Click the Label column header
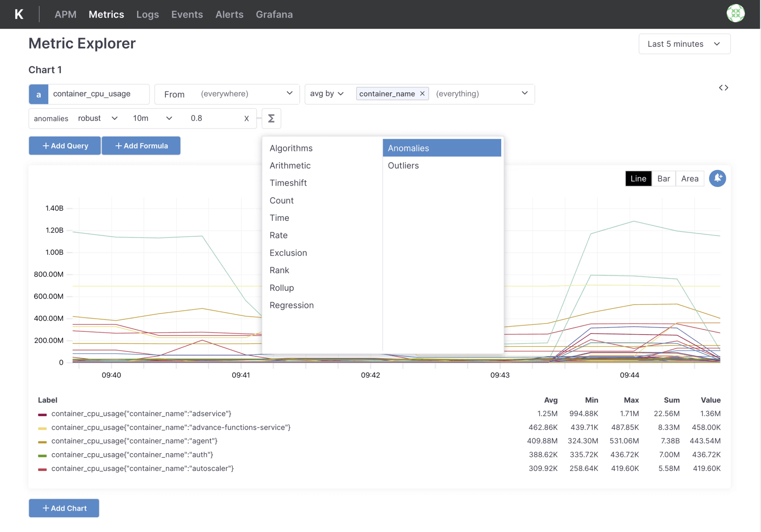Viewport: 761px width, 532px height. click(48, 400)
